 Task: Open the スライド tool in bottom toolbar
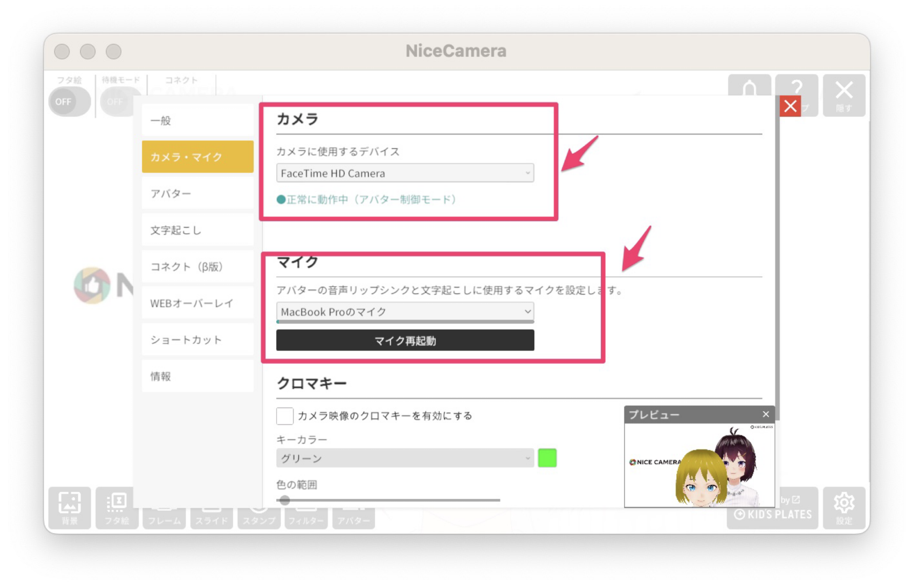(x=212, y=519)
